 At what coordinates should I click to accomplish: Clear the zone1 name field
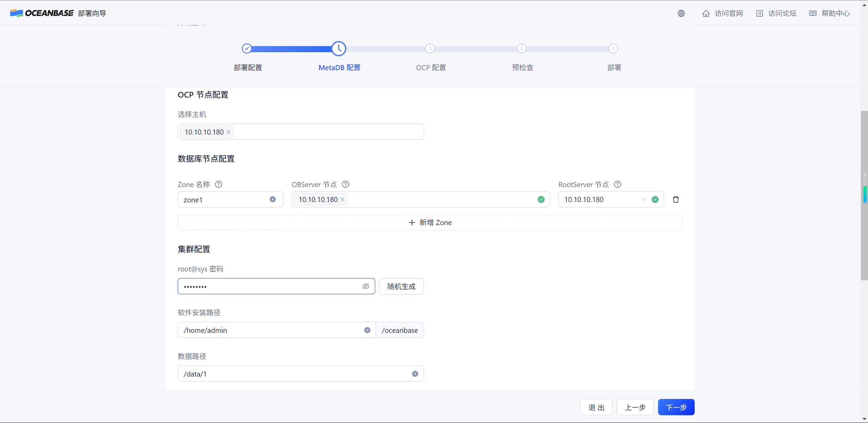(x=272, y=199)
